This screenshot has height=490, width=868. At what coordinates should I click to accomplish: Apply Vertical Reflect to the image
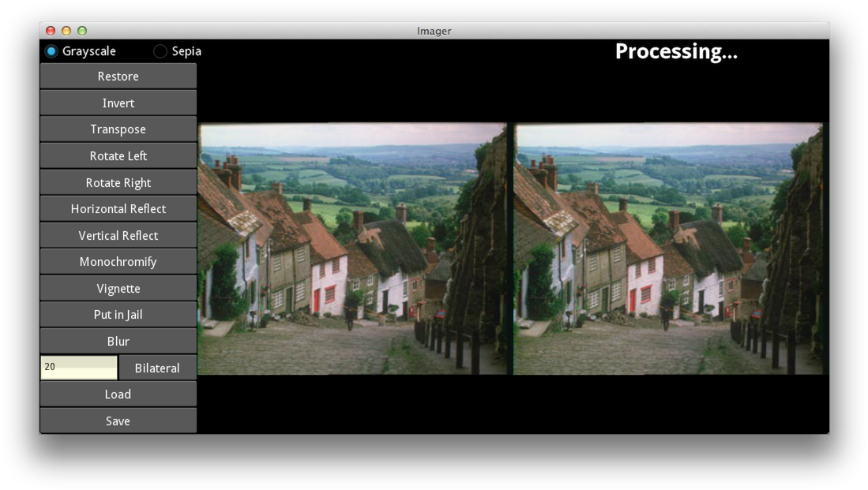click(x=118, y=235)
